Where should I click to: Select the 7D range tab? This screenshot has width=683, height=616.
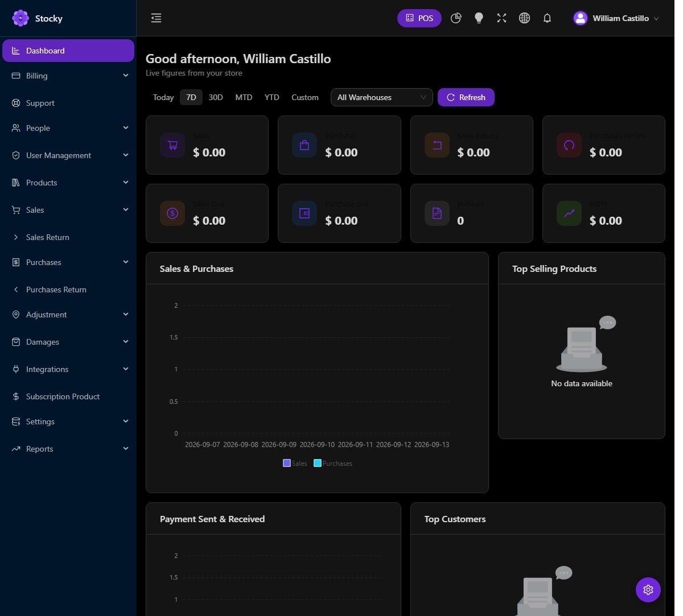[x=191, y=97]
